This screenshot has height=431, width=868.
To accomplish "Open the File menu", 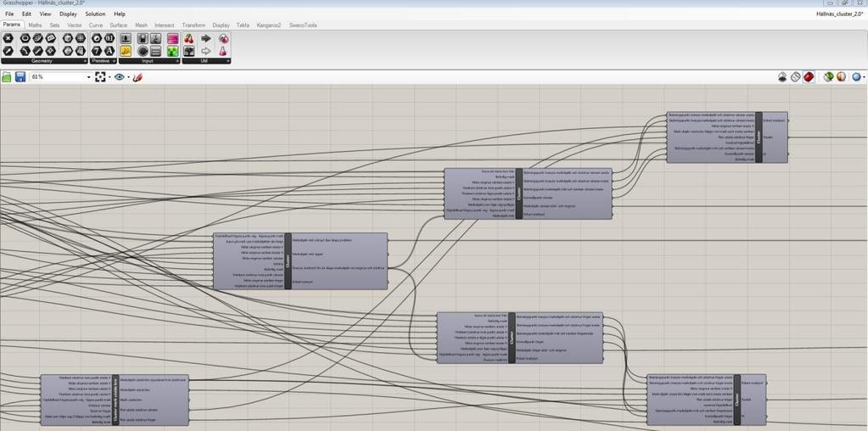I will (x=9, y=14).
